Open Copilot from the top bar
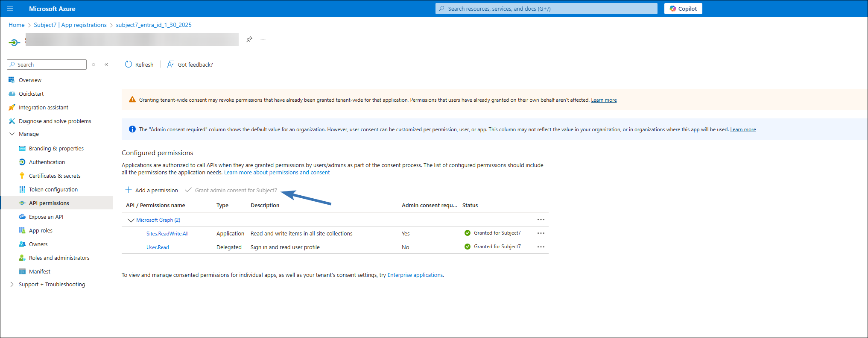 pyautogui.click(x=683, y=9)
